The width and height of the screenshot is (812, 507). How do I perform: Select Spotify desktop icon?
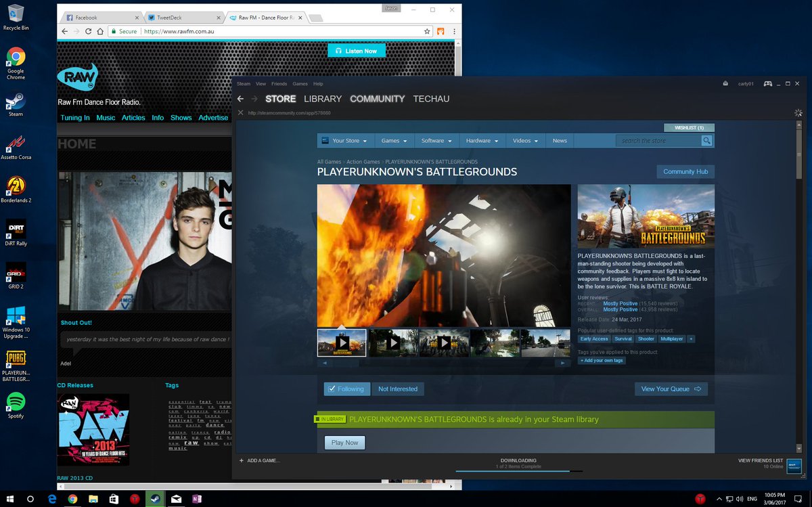pyautogui.click(x=16, y=406)
